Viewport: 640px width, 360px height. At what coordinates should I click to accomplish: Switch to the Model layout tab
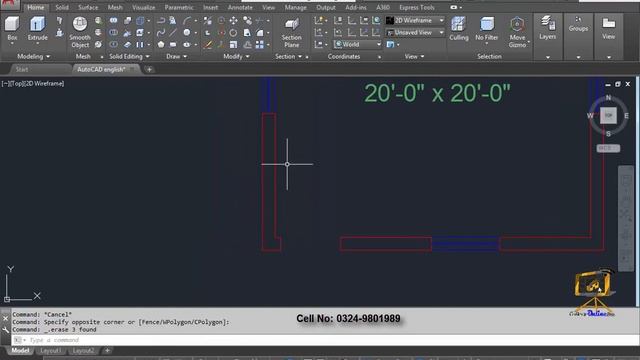tap(20, 351)
